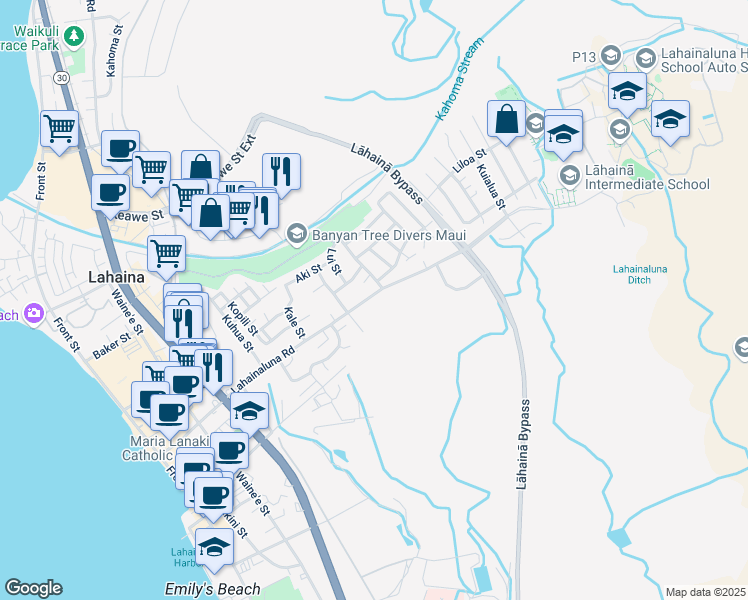
Task: Click the Lui St street label
Action: coord(335,262)
